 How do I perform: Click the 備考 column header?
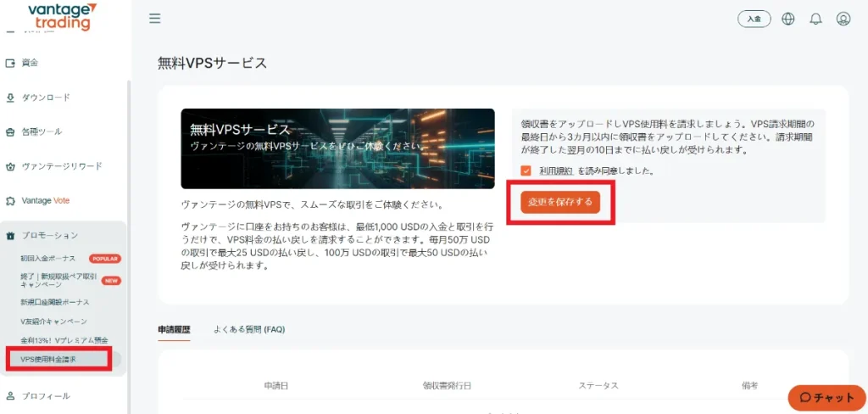click(750, 386)
